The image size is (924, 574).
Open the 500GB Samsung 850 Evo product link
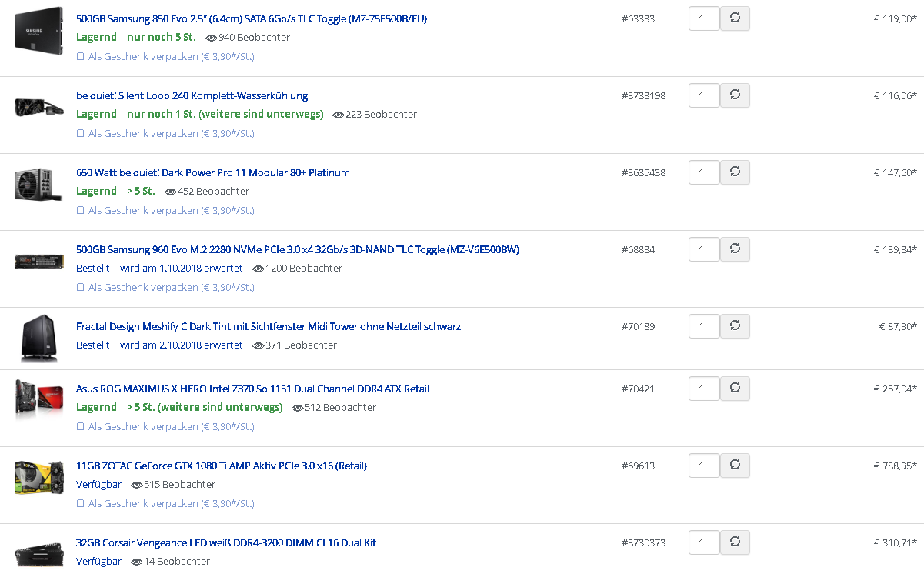252,18
